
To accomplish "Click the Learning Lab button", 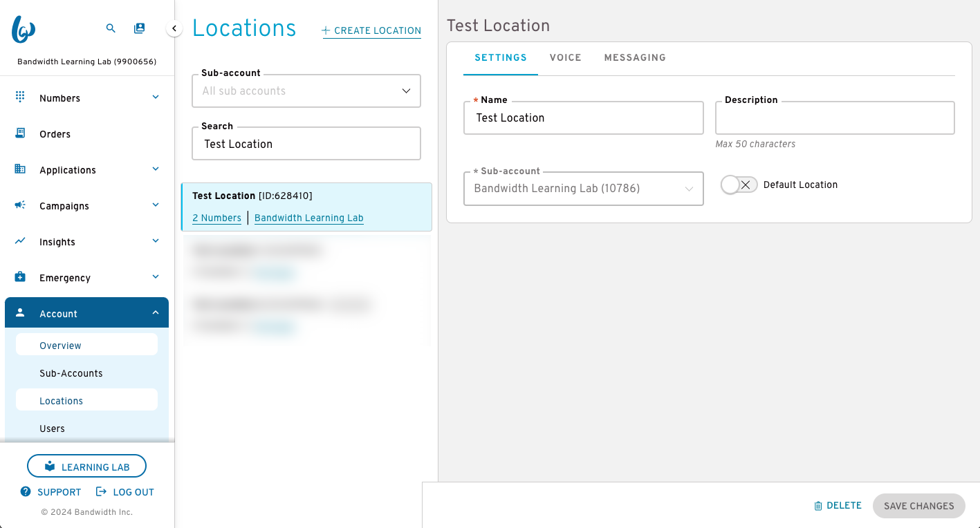I will click(x=86, y=466).
